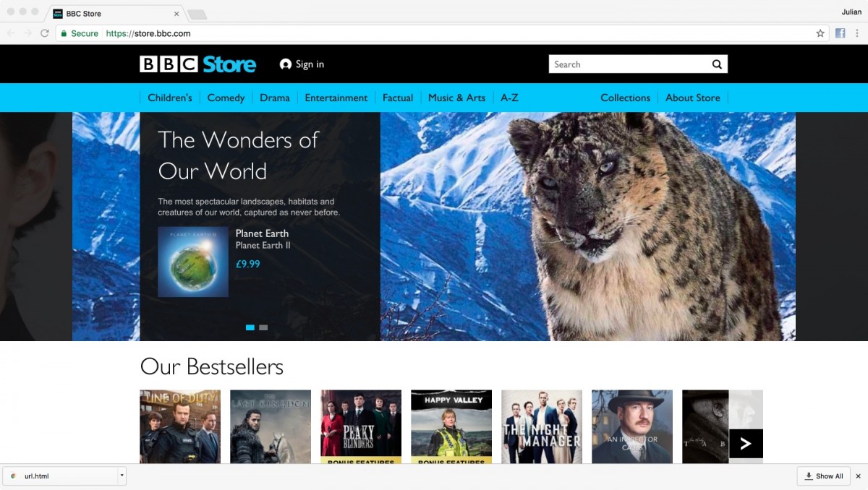Screen dimensions: 868x490
Task: Open the Collections section
Action: (x=625, y=97)
